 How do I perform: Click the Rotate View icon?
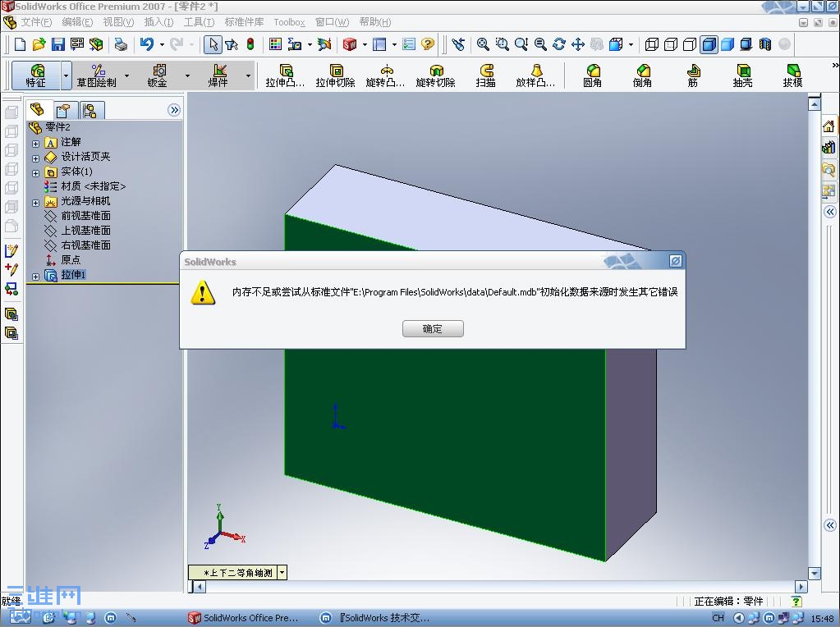558,44
